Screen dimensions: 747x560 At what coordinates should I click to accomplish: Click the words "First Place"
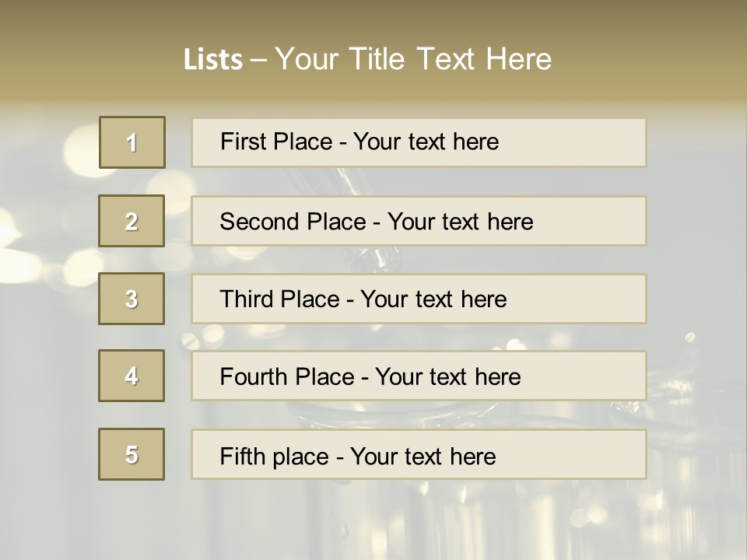click(x=275, y=142)
